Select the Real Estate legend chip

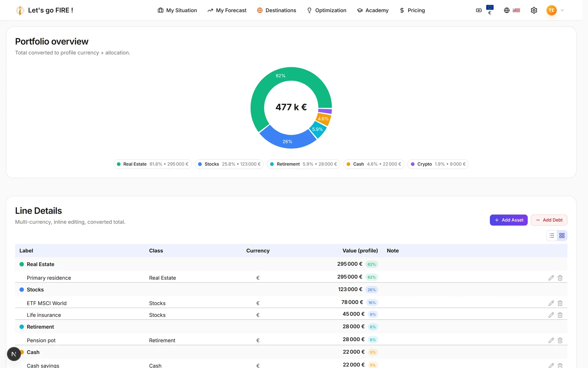tap(153, 164)
